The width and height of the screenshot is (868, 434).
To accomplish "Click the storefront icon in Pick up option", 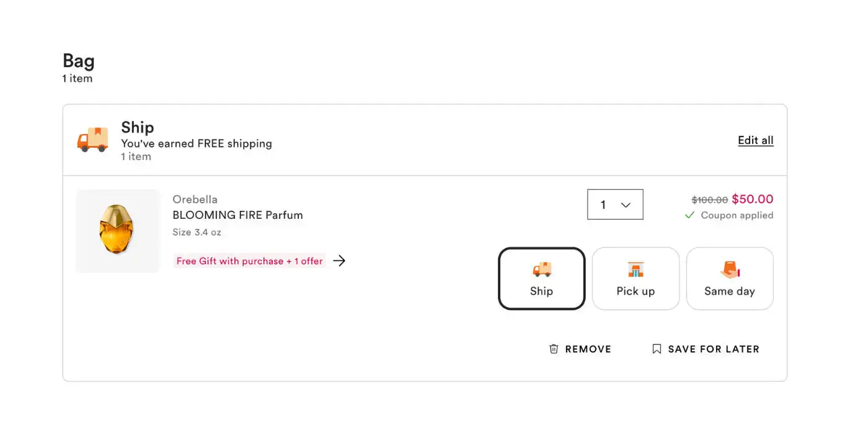I will tap(635, 269).
